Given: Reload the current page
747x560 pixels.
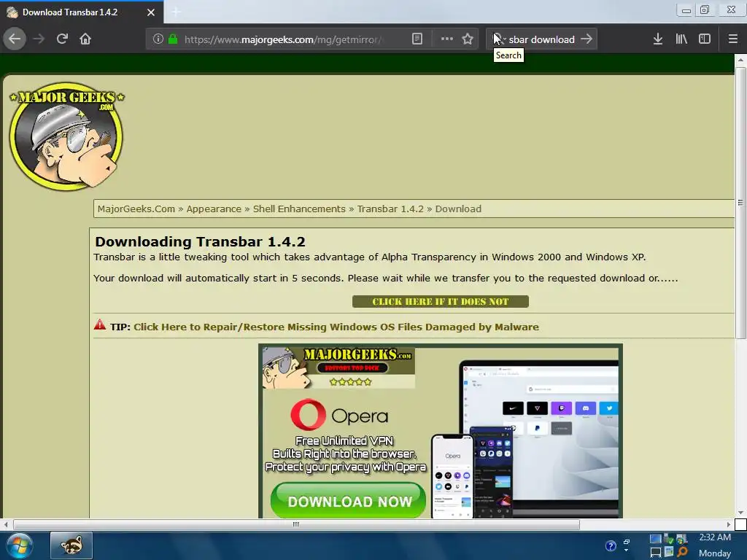Looking at the screenshot, I should pyautogui.click(x=62, y=39).
